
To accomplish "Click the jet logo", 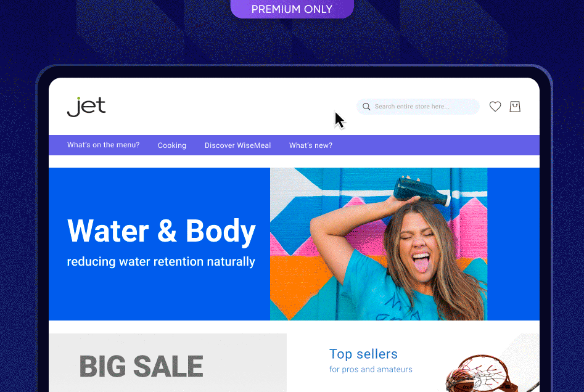I will [86, 107].
